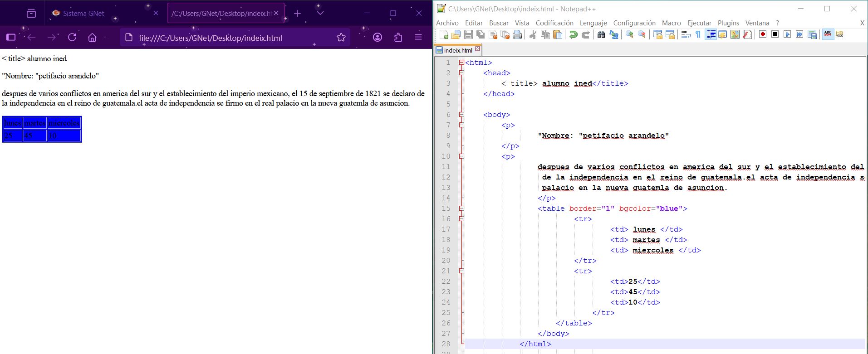Toggle the spell check ABC button
Screen dimensions: 868x354
(828, 34)
